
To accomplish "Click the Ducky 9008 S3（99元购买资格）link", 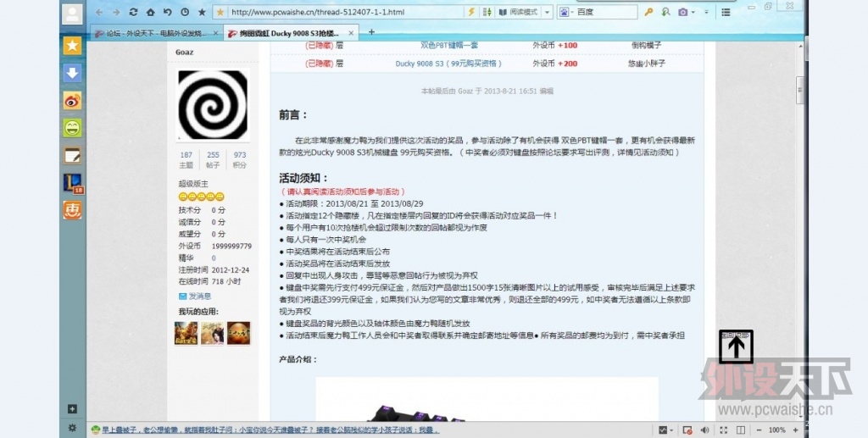I will [448, 64].
